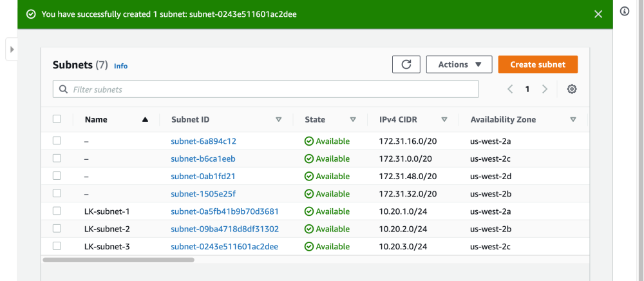Open subnet-0243e511601ac2dee link
644x281 pixels.
point(224,246)
